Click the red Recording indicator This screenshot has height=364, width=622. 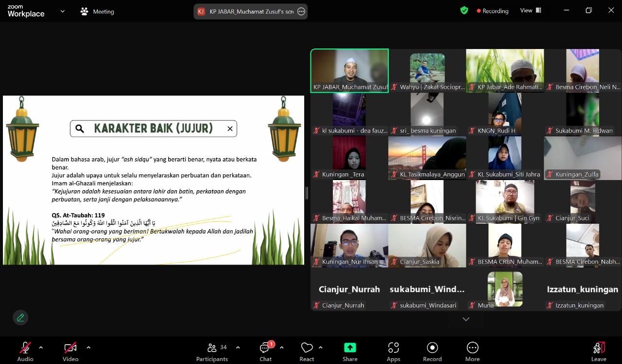[x=492, y=11]
